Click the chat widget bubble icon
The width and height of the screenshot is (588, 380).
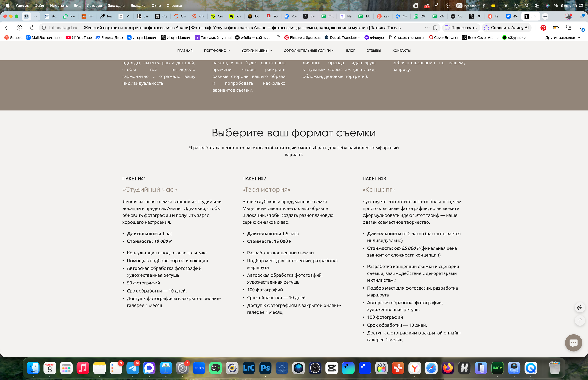573,343
